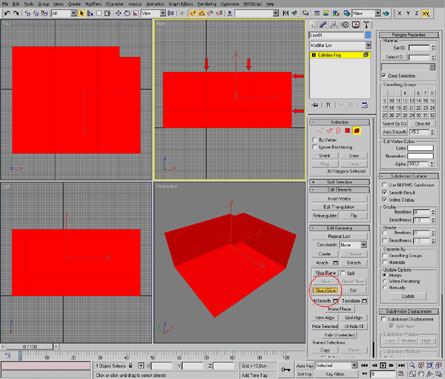The width and height of the screenshot is (445, 379).
Task: Enable the By Vertex checkbox
Action: pyautogui.click(x=315, y=140)
